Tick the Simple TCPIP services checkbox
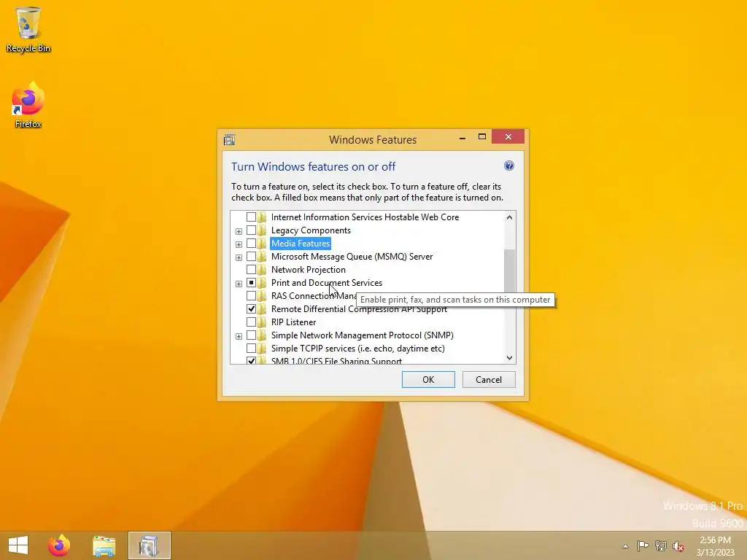Screen dimensions: 747x560 [251, 349]
